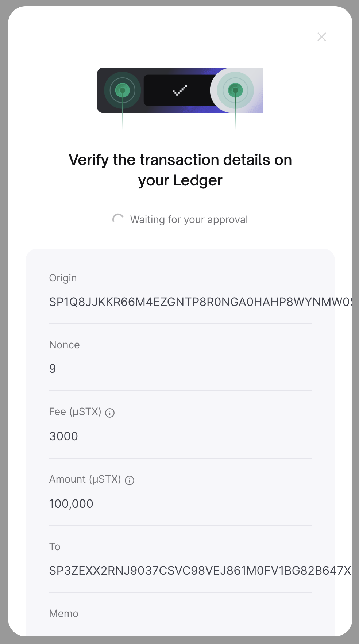Click the Memo field label
Image resolution: width=359 pixels, height=644 pixels.
point(63,614)
